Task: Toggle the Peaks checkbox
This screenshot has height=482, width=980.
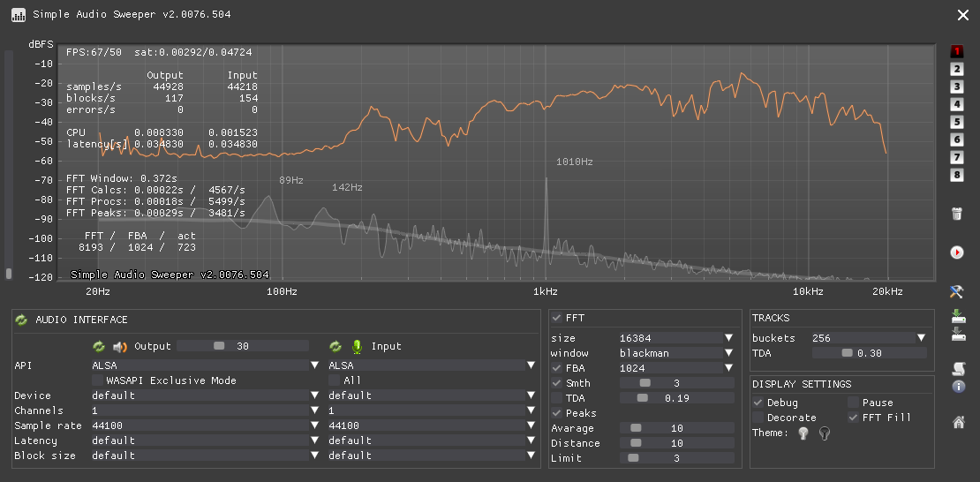Action: 557,413
